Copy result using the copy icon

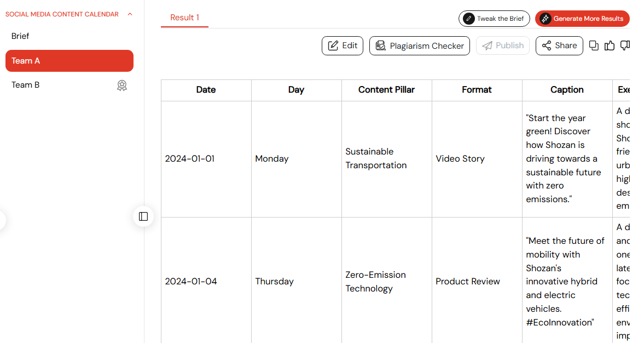(594, 45)
